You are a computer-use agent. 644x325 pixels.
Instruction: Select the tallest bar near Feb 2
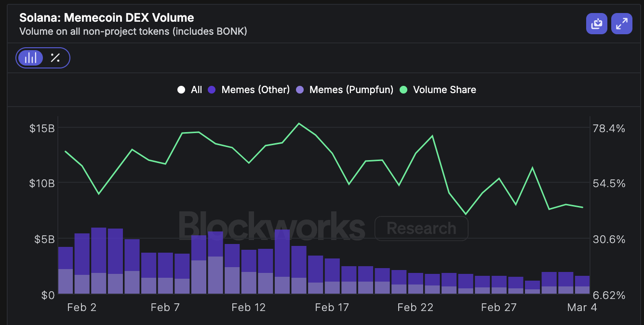(x=98, y=260)
